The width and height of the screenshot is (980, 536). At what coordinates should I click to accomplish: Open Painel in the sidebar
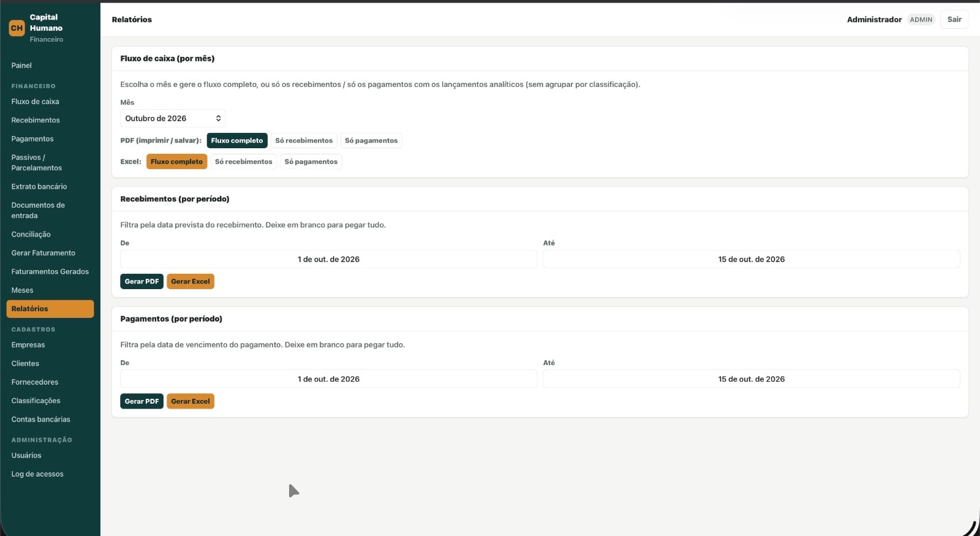tap(50, 66)
